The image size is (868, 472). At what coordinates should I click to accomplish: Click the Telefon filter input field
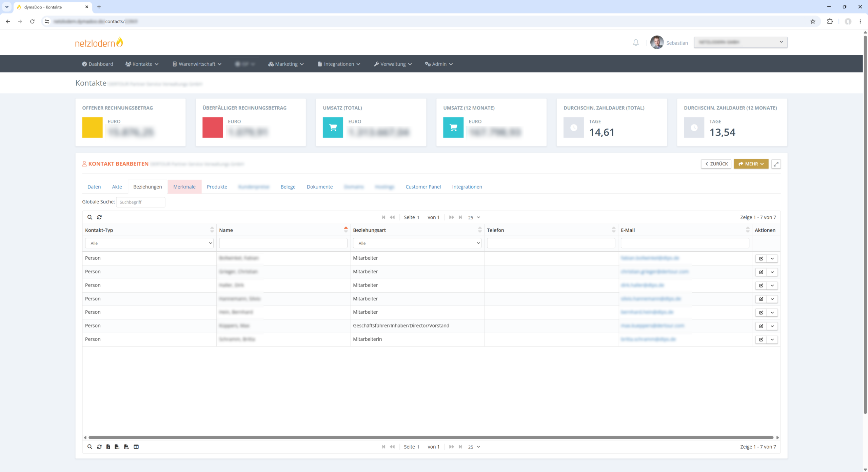click(551, 243)
